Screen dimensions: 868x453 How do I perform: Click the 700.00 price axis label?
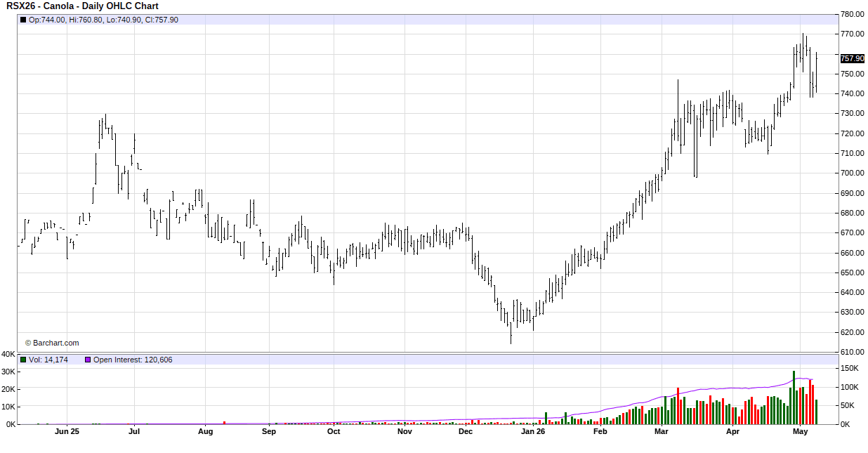852,173
